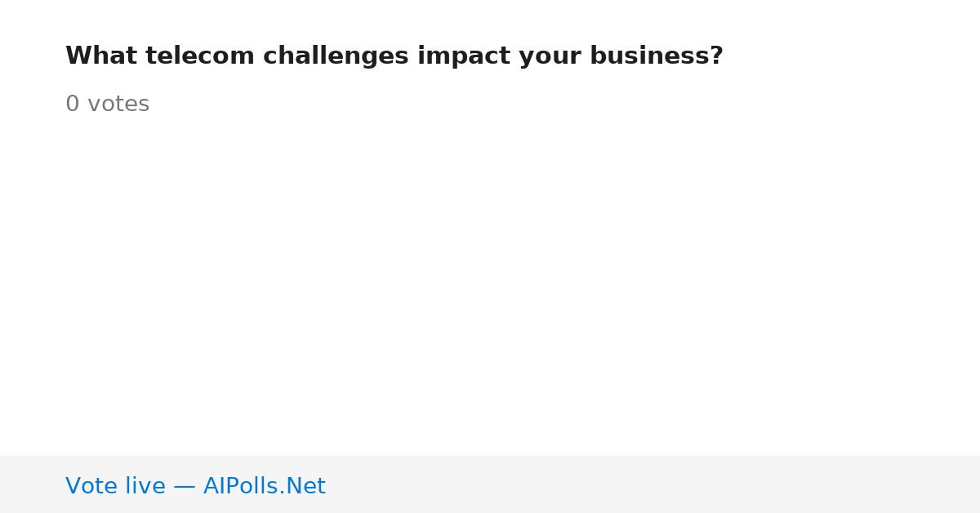Click the word 'What' starting the question
The height and width of the screenshot is (513, 980).
click(101, 56)
